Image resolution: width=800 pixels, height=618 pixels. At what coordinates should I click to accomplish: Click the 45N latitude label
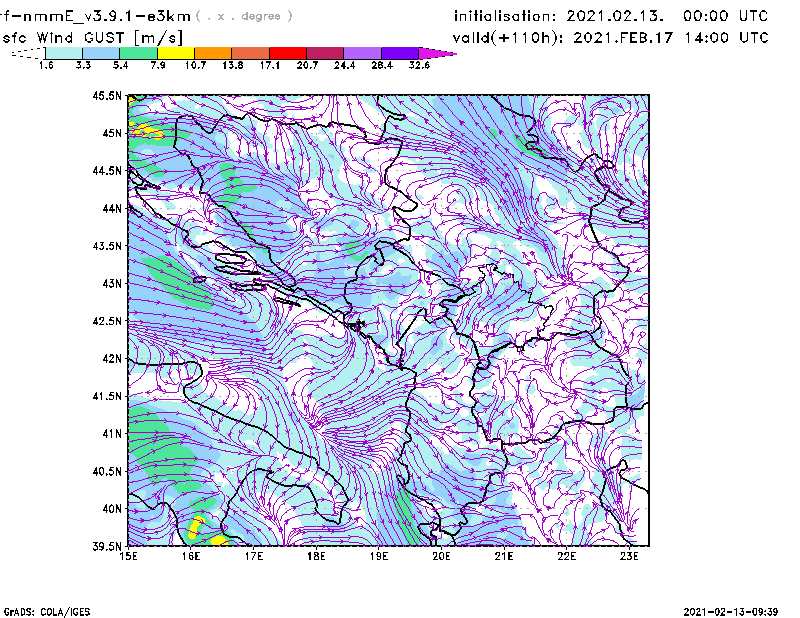click(x=112, y=133)
